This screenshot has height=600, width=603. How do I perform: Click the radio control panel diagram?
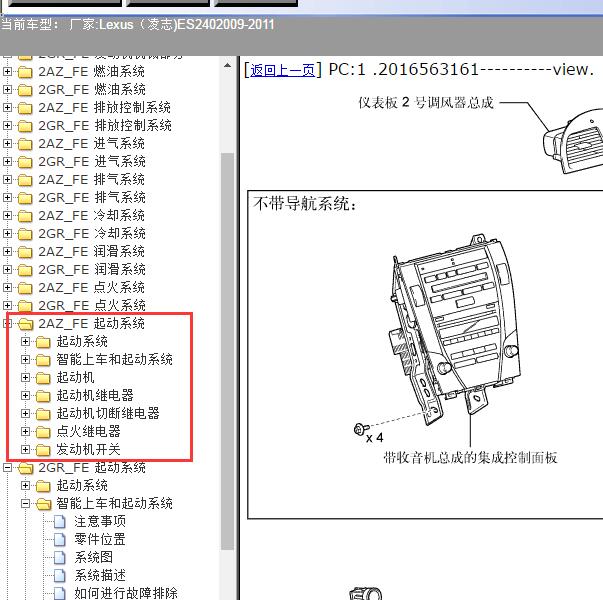[456, 329]
